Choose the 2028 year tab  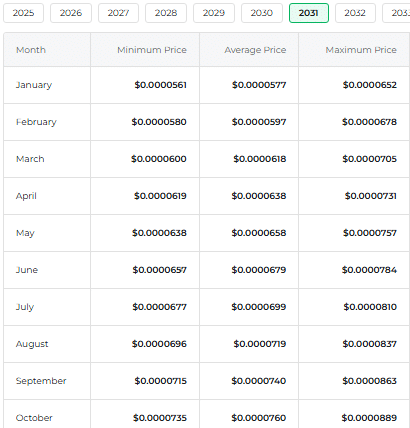point(166,13)
